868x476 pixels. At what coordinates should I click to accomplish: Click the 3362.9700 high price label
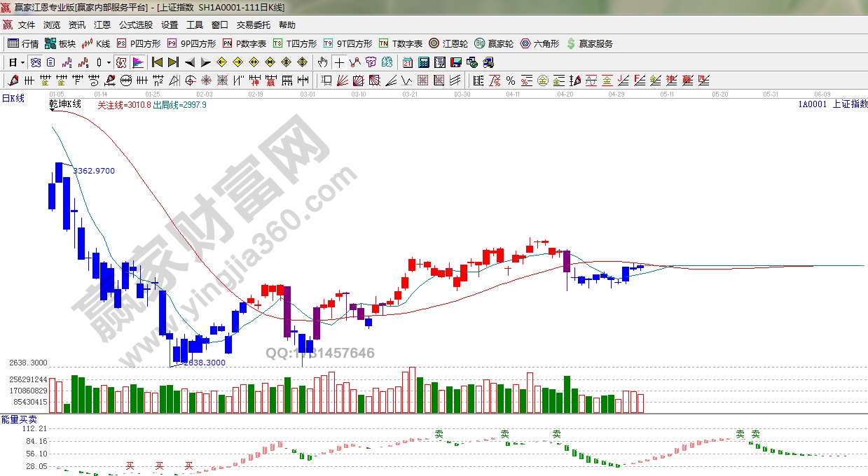94,171
